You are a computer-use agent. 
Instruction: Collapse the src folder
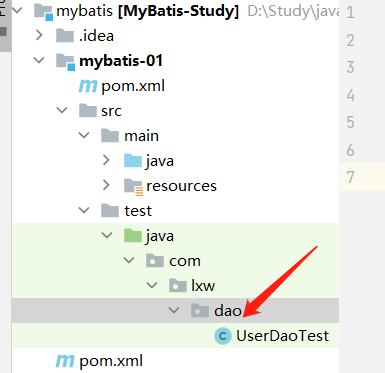pyautogui.click(x=62, y=110)
